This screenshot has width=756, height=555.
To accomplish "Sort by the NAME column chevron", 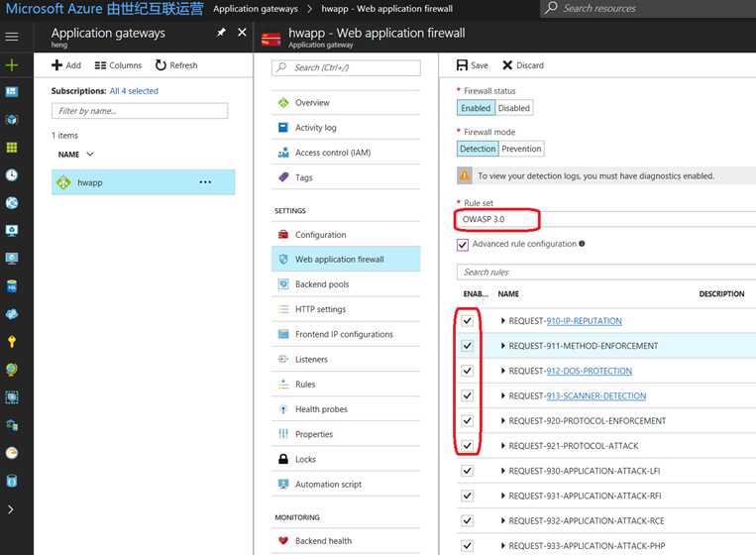I will [x=90, y=155].
